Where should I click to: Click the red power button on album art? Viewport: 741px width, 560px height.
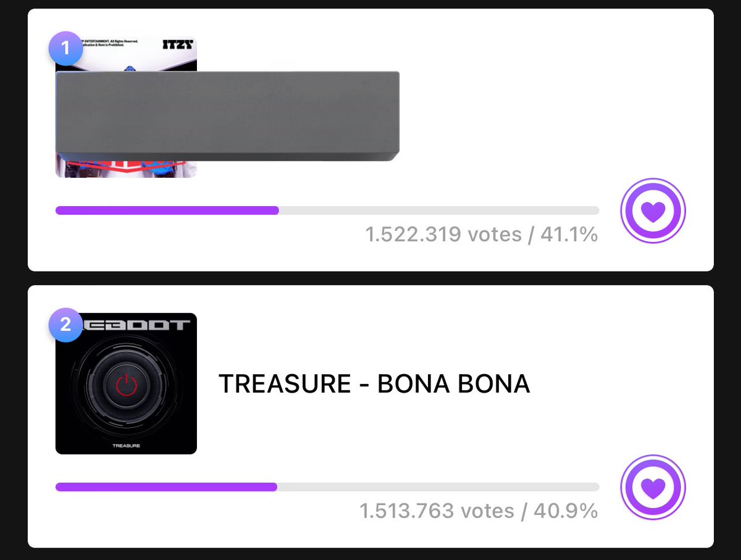[126, 385]
